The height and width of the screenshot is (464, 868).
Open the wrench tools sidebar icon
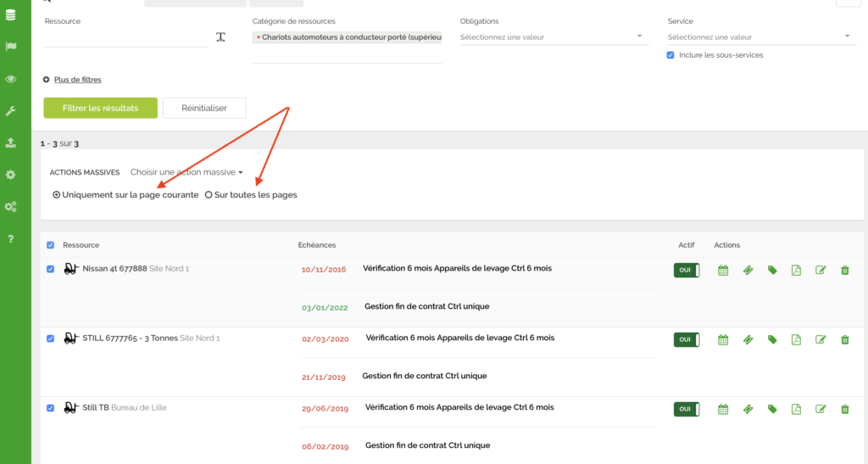click(x=11, y=111)
